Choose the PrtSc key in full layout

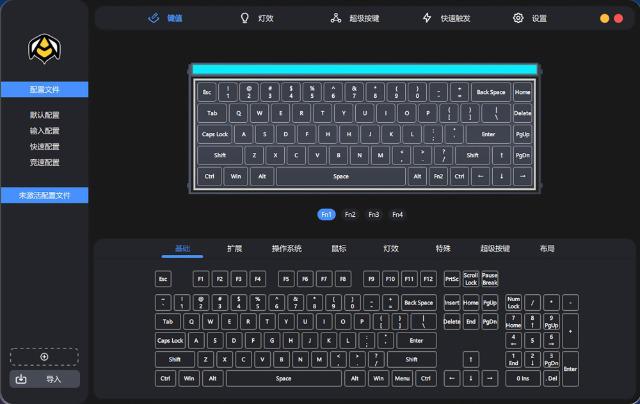[452, 279]
